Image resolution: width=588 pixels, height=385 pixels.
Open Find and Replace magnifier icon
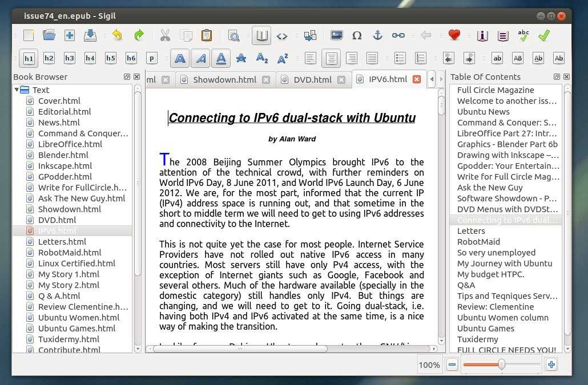click(234, 35)
